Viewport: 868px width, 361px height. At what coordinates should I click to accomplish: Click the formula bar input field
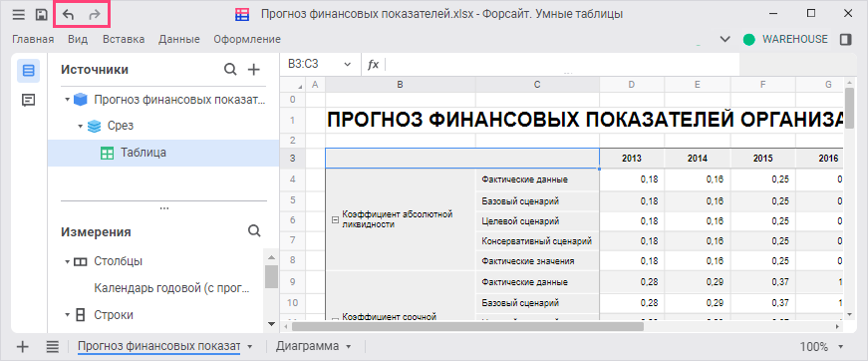click(562, 64)
